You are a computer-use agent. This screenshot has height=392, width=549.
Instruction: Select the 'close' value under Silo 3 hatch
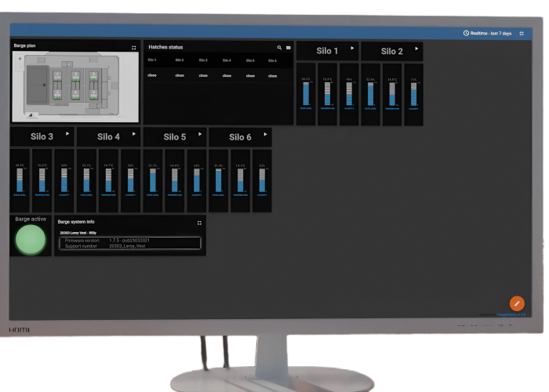[x=203, y=75]
